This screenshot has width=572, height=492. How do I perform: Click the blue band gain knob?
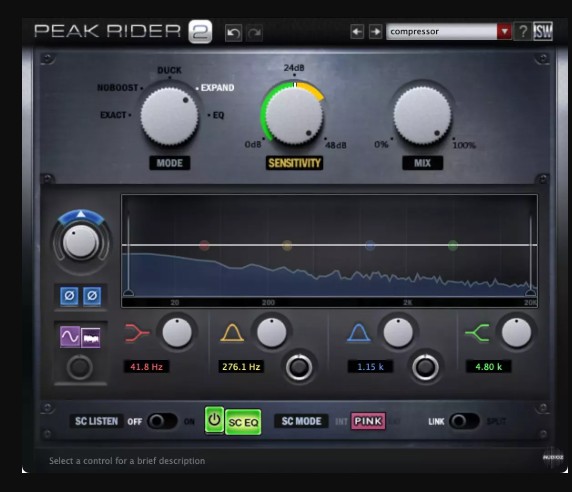398,332
